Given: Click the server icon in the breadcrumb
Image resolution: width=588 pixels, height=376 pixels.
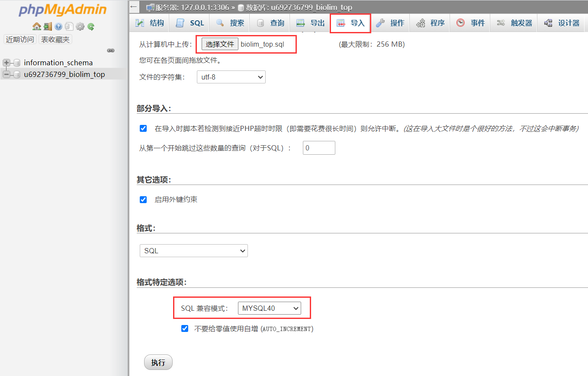Looking at the screenshot, I should click(x=150, y=7).
